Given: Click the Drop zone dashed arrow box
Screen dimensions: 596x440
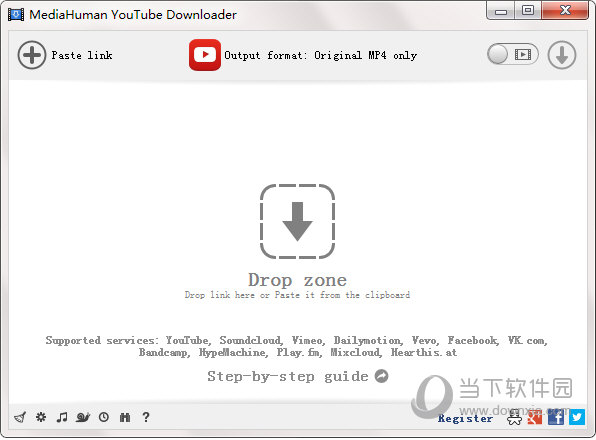Looking at the screenshot, I should click(x=297, y=222).
